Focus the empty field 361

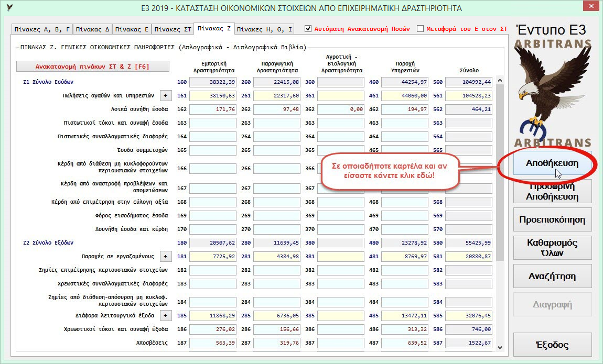point(341,96)
